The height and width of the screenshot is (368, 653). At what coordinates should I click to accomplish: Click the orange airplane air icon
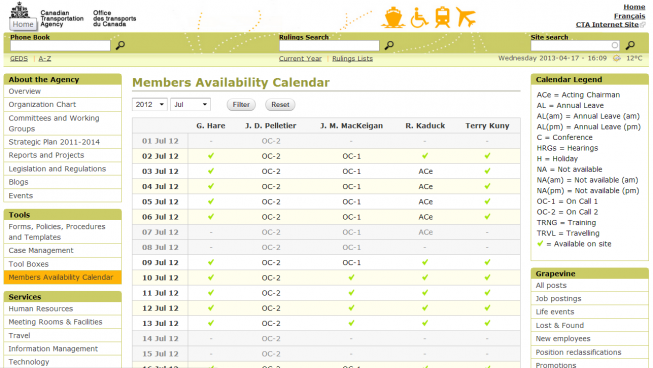(x=466, y=17)
